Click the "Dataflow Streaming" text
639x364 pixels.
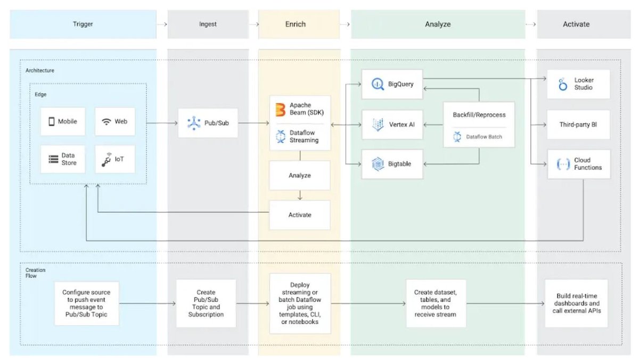304,136
